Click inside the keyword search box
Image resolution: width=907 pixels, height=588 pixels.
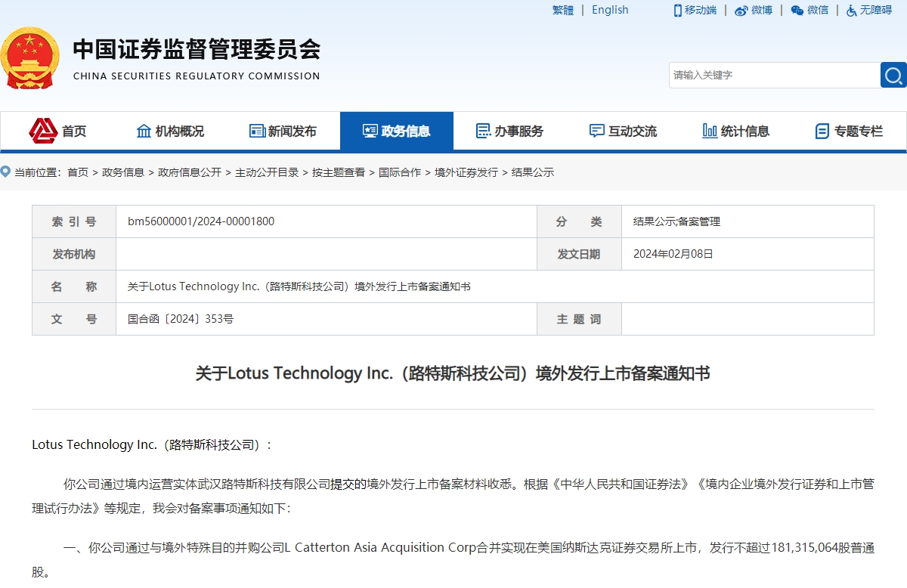771,75
